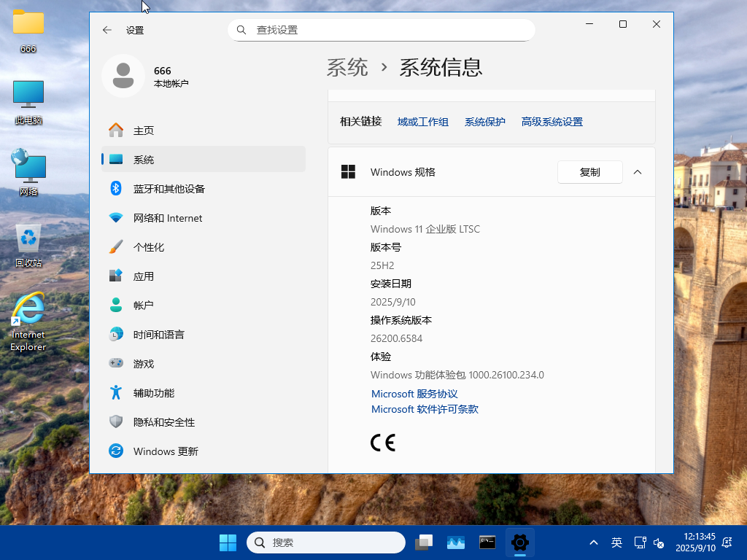The height and width of the screenshot is (560, 747).
Task: Open the Windows 更新 sync icon
Action: pos(116,451)
